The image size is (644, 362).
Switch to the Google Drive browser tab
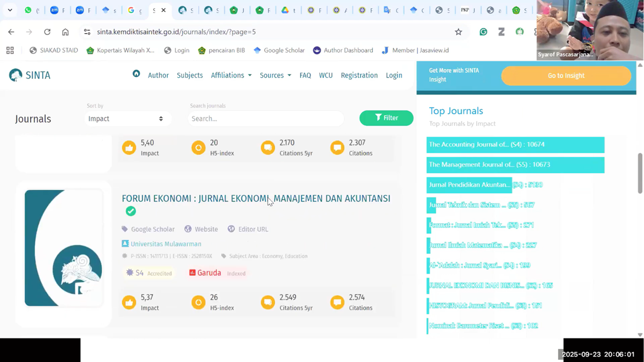point(289,10)
